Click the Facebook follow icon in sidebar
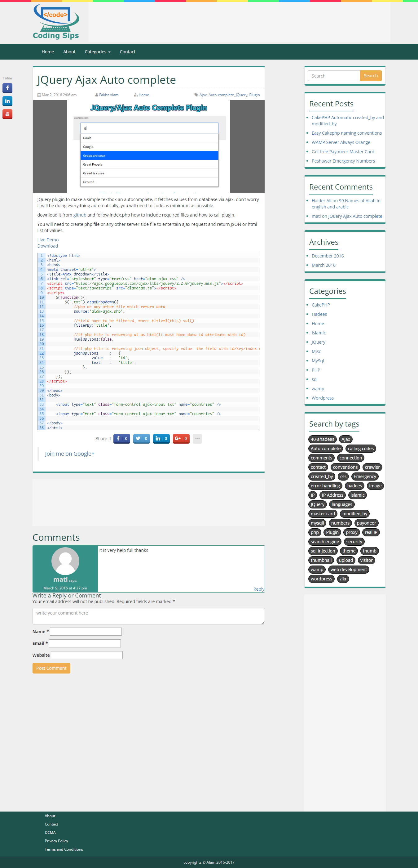This screenshot has height=868, width=418. [7, 88]
